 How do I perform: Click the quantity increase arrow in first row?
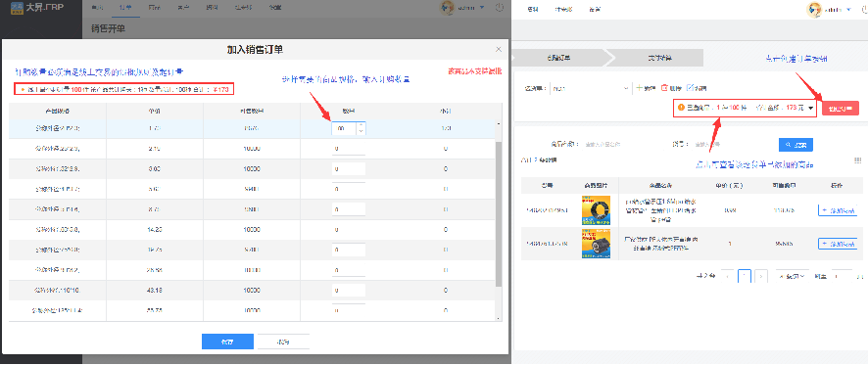pyautogui.click(x=361, y=125)
